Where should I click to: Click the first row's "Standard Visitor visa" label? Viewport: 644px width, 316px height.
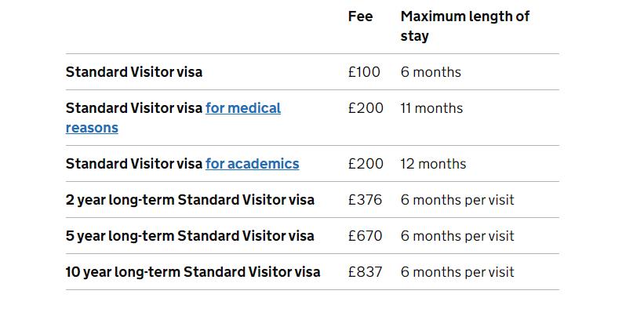pyautogui.click(x=134, y=72)
